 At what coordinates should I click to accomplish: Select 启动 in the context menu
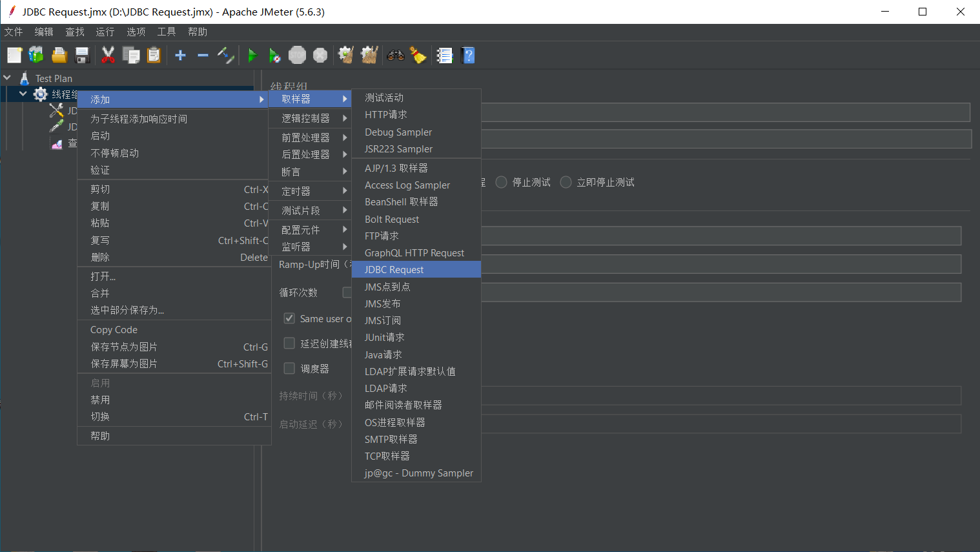pyautogui.click(x=172, y=136)
